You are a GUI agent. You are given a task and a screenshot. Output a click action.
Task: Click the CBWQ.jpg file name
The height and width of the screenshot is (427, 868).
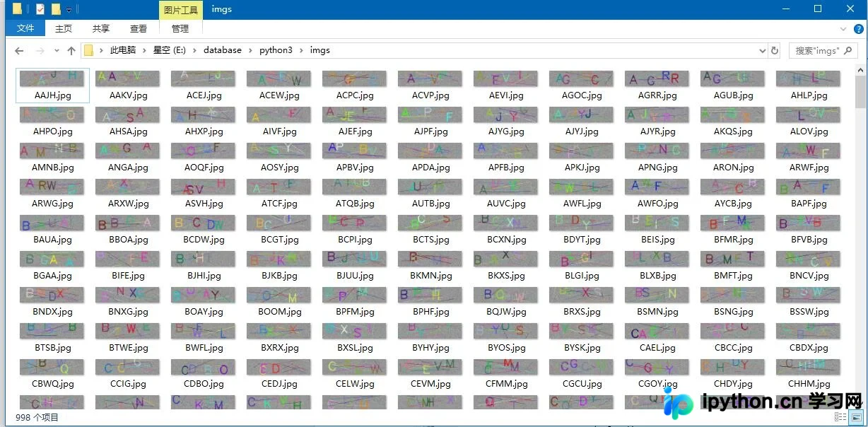(x=52, y=384)
